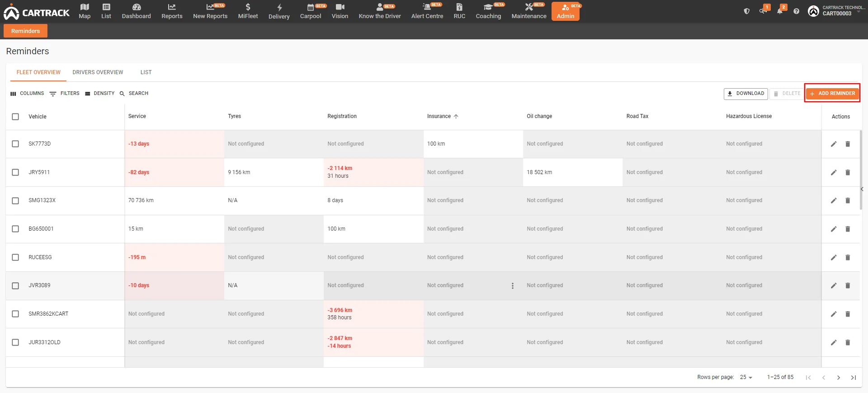
Task: Click the shield icon in header
Action: tap(746, 11)
